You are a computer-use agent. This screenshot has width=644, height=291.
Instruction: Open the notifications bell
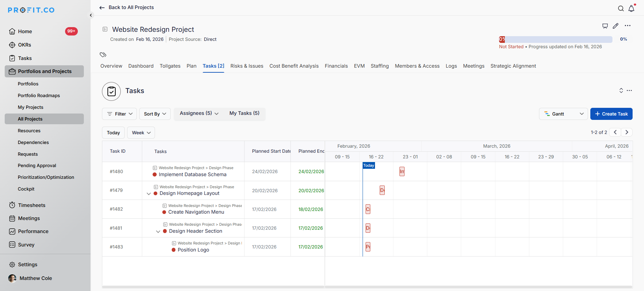[x=632, y=8]
